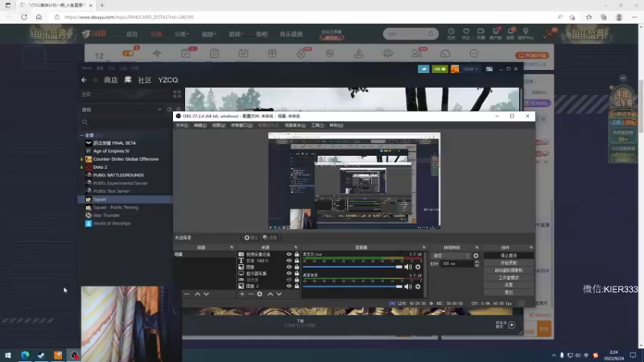Open 商店 tab in Steam
The image size is (644, 362).
tap(110, 80)
